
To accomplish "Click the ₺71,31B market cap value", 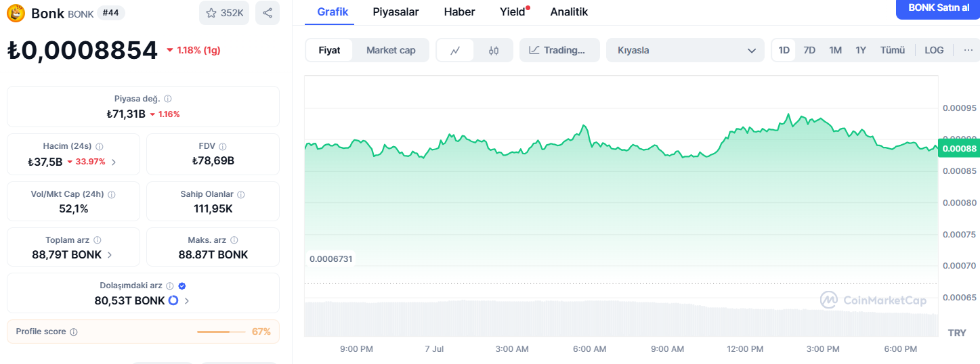I will click(x=126, y=114).
